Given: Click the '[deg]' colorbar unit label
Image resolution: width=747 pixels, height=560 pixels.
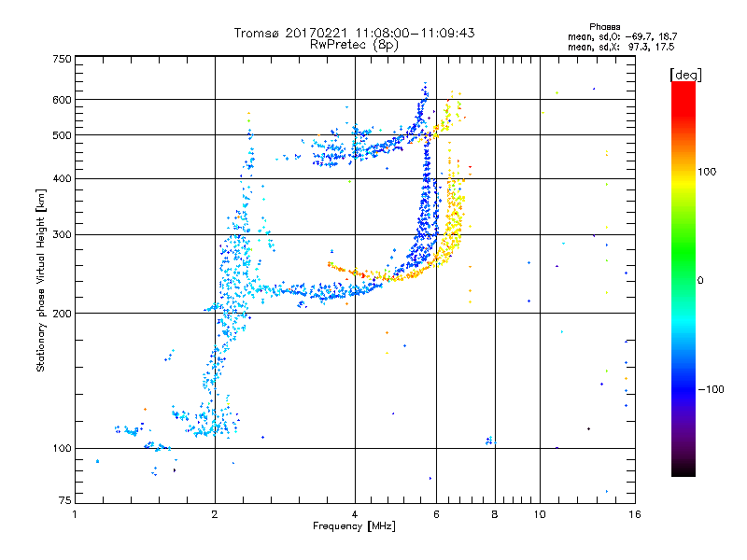Looking at the screenshot, I should [x=685, y=75].
